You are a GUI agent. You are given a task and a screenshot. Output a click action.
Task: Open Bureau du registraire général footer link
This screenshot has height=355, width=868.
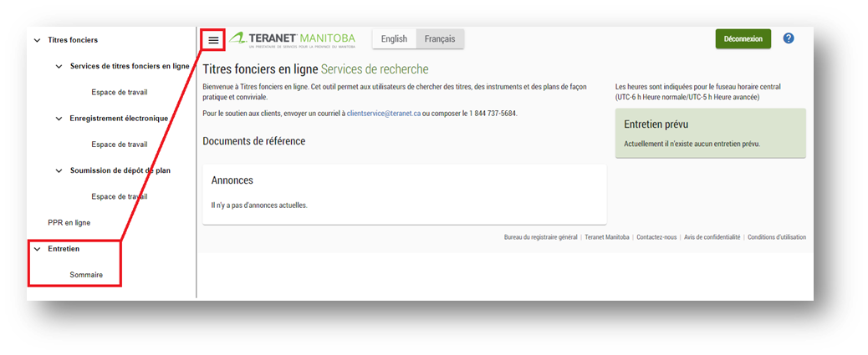point(540,237)
